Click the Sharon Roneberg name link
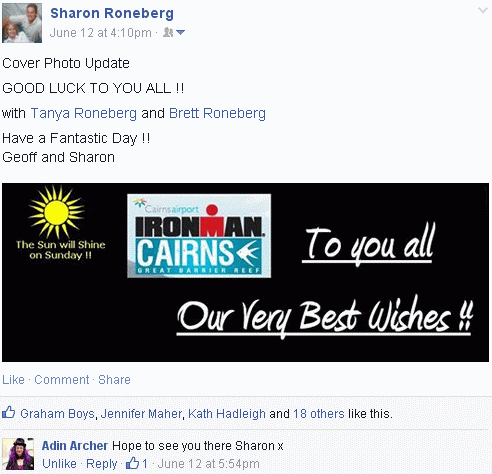Image resolution: width=492 pixels, height=474 pixels. click(112, 13)
